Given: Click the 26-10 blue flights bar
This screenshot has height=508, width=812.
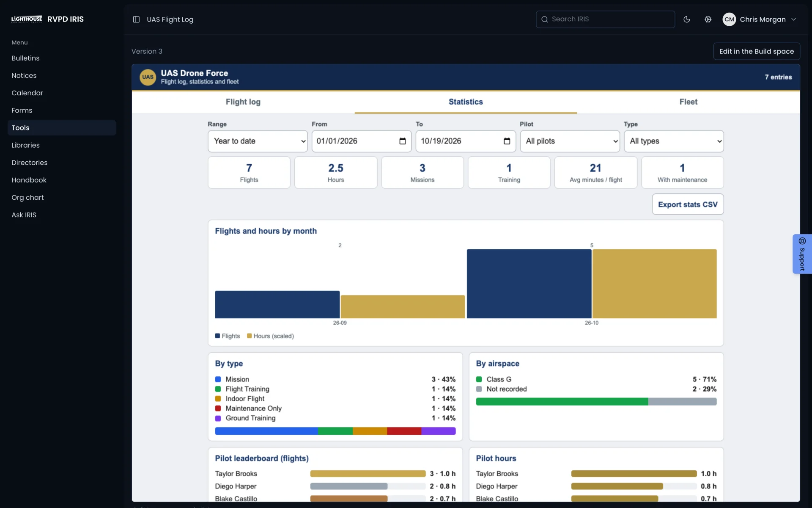Looking at the screenshot, I should tap(529, 284).
